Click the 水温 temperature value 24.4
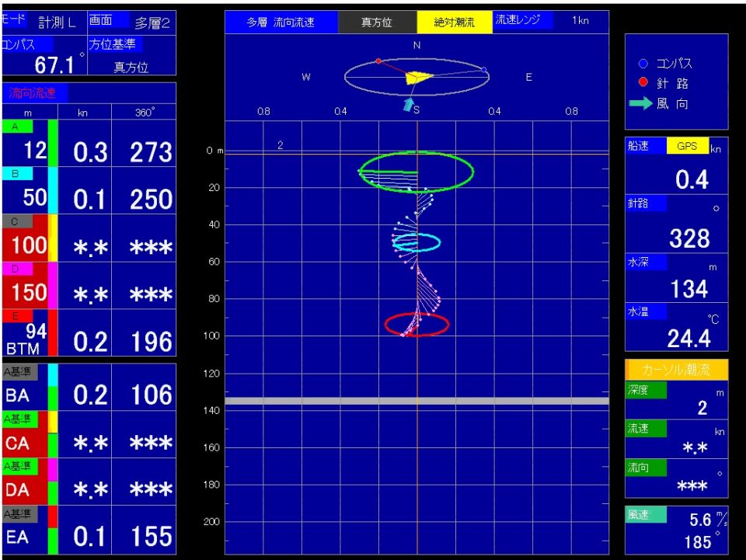Screen dimensions: 746x560 pos(689,339)
